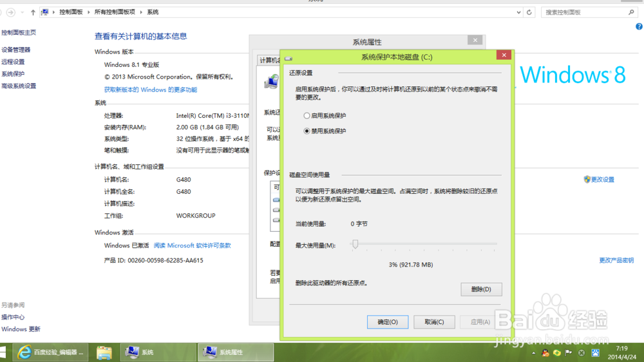
Task: Click 更改设置 shield link
Action: pyautogui.click(x=599, y=180)
